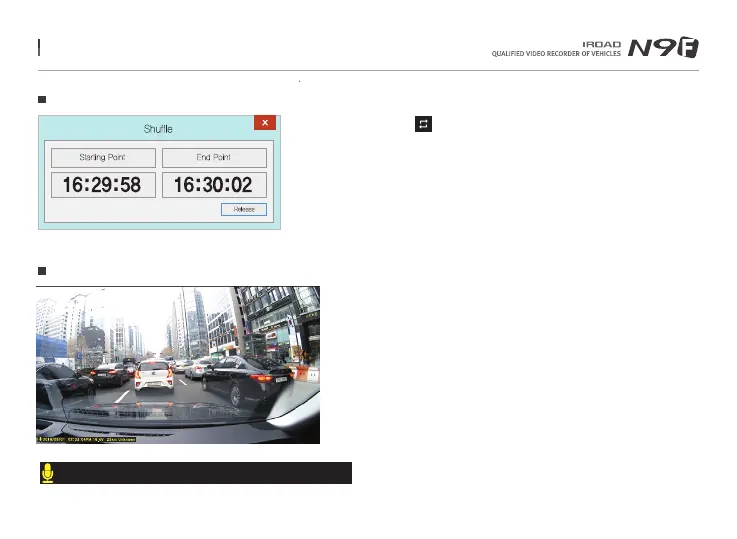Click the Qualified Video Recorder of Vehicles text
This screenshot has height=539, width=737.
(x=556, y=54)
